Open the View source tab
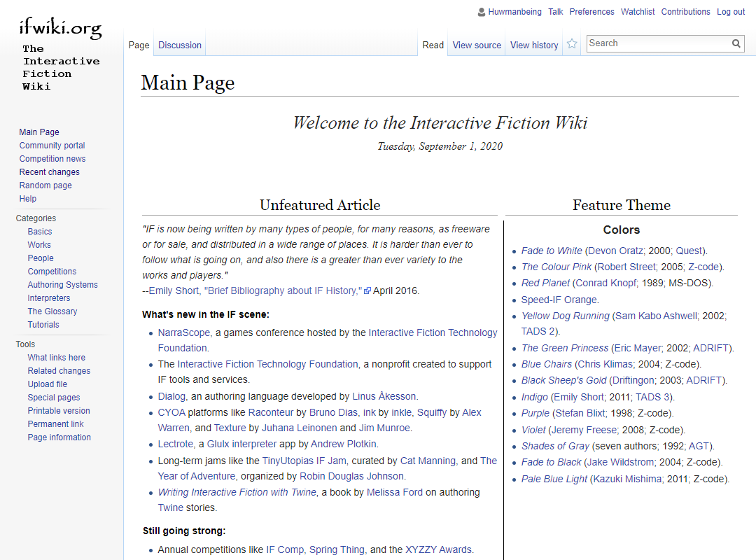The width and height of the screenshot is (756, 560). click(477, 45)
